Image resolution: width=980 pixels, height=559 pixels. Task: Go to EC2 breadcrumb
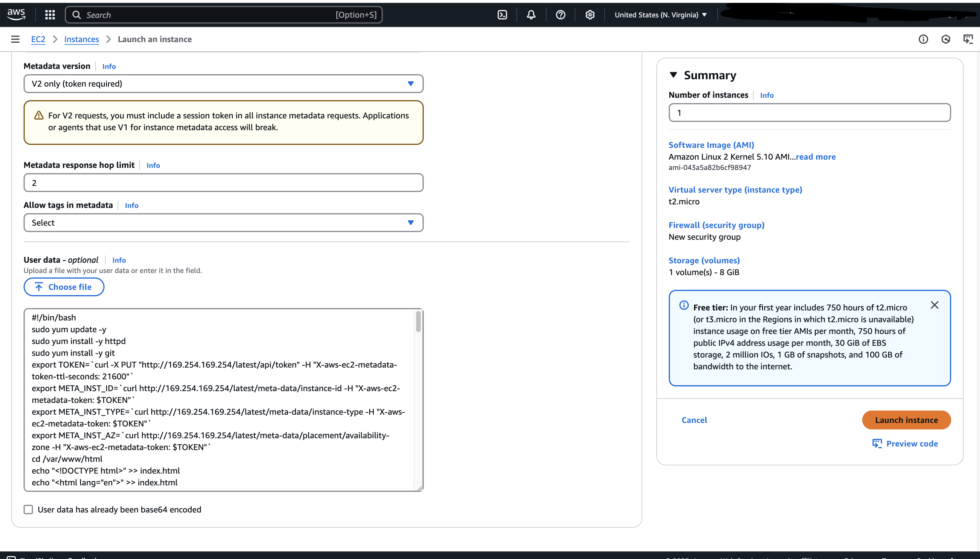(x=38, y=39)
